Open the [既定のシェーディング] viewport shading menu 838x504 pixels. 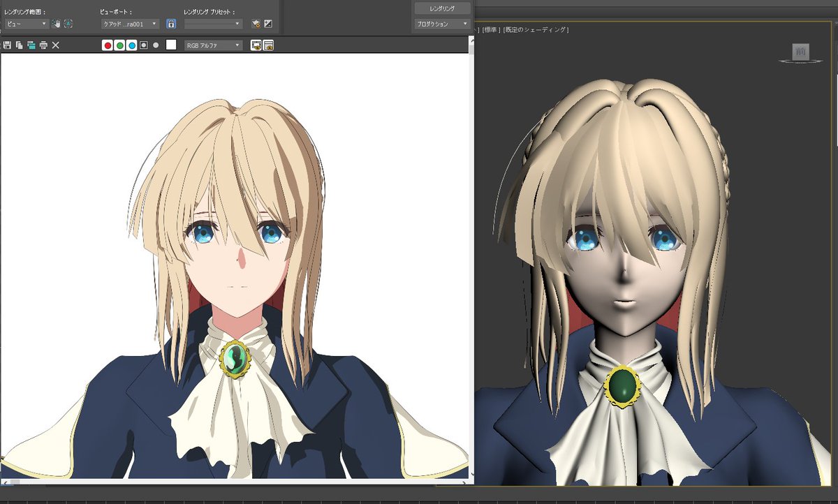[536, 30]
